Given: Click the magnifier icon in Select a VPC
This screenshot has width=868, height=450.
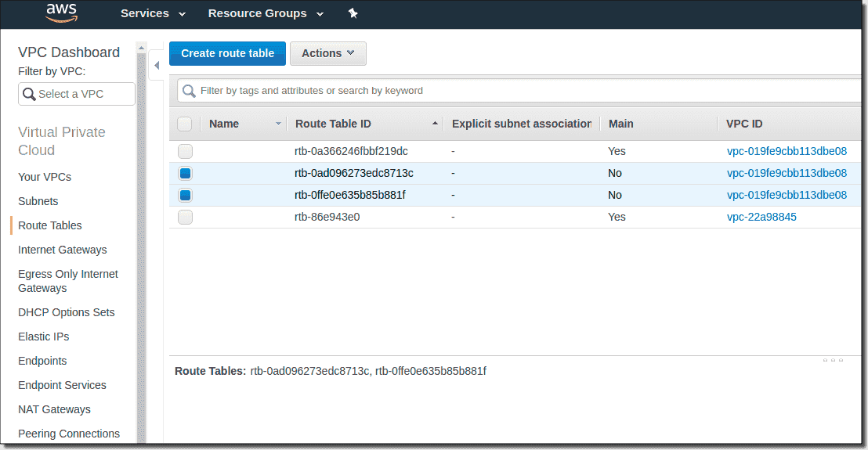Looking at the screenshot, I should pos(29,94).
